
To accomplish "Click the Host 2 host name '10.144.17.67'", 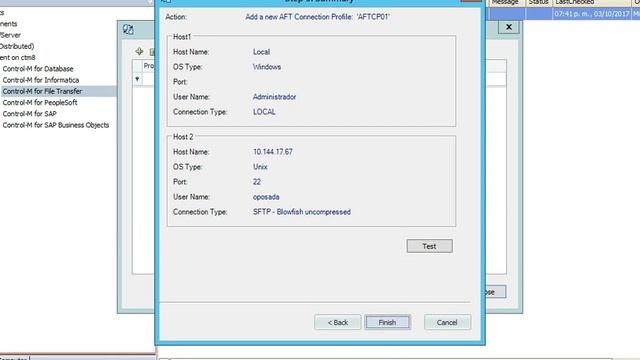I will 273,152.
